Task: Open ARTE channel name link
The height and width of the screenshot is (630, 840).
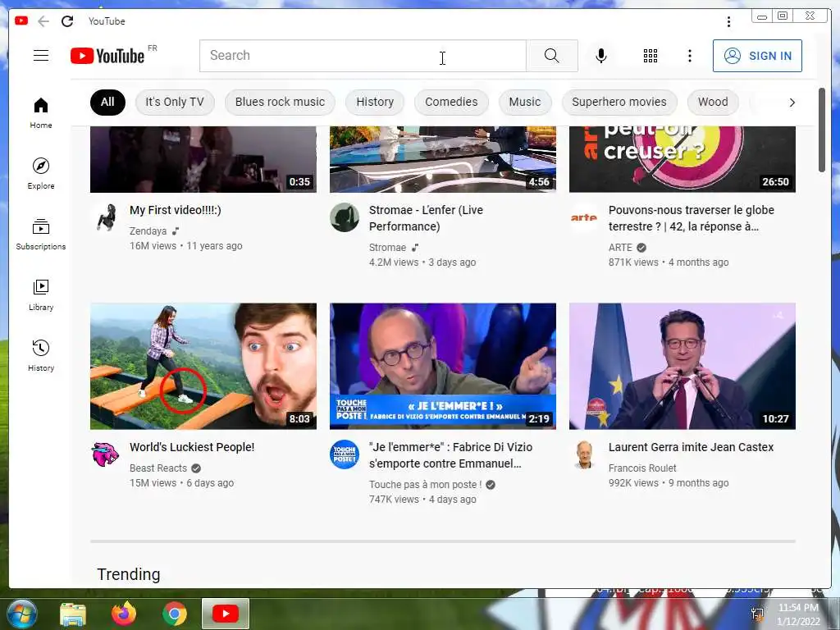Action: click(x=620, y=248)
